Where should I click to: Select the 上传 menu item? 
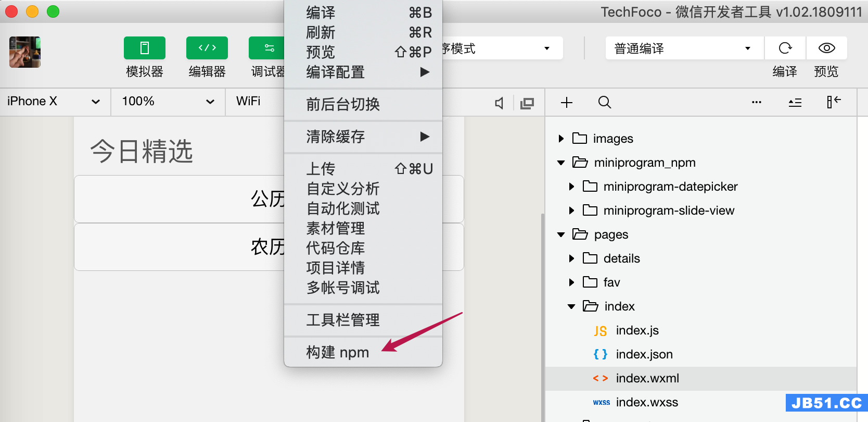point(363,169)
